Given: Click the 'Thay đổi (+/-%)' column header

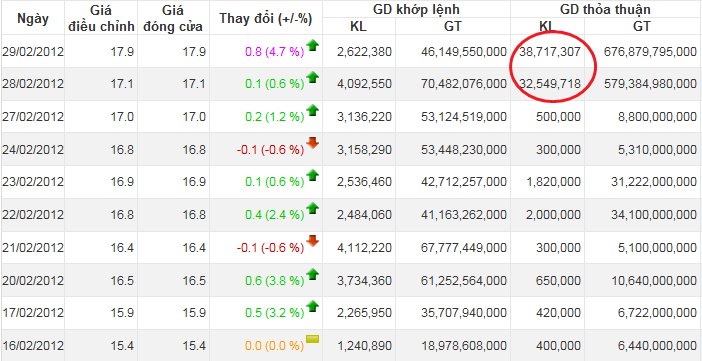Looking at the screenshot, I should coord(266,18).
